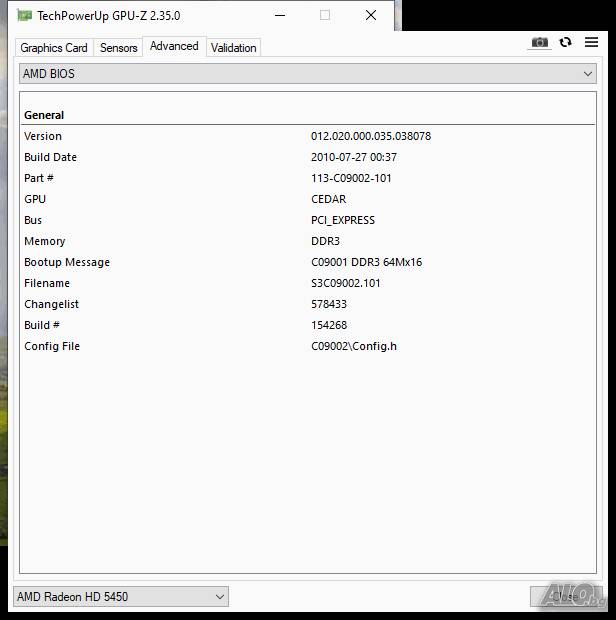The width and height of the screenshot is (616, 620).
Task: Select the Advanced tab
Action: pyautogui.click(x=174, y=46)
